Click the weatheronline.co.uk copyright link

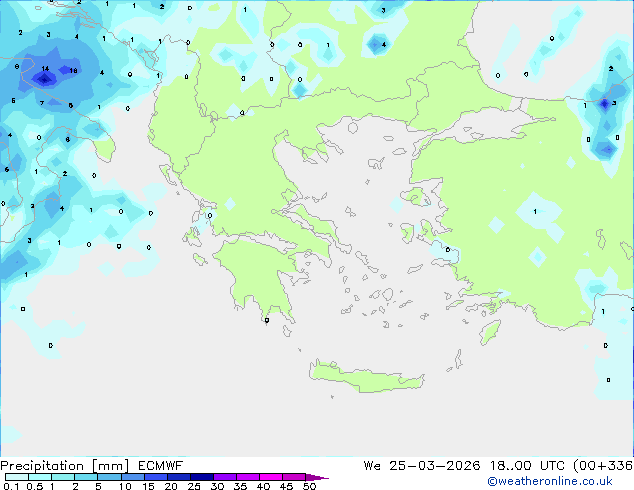point(550,481)
